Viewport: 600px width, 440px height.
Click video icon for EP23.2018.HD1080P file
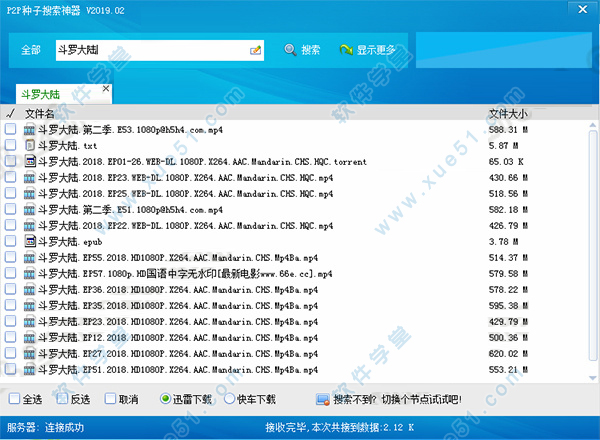29,322
